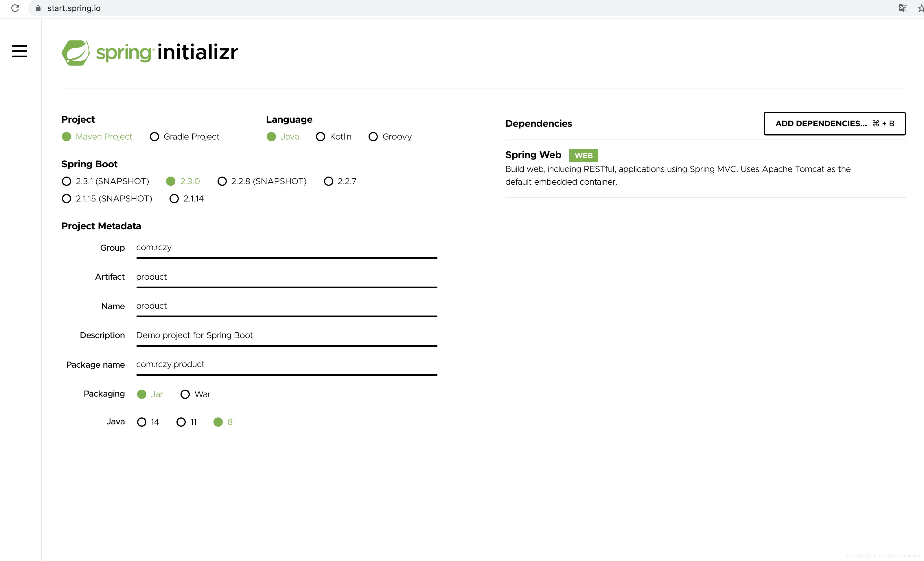Click the browser reload icon

(15, 8)
